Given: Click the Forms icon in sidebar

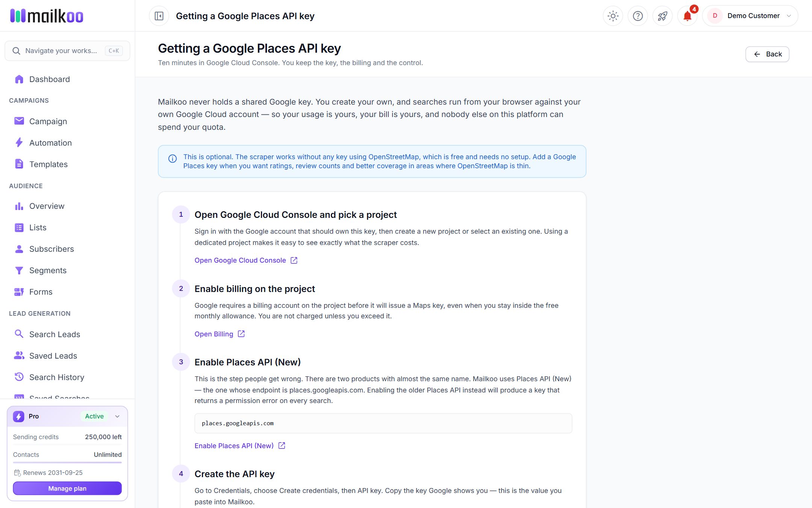Looking at the screenshot, I should [x=19, y=292].
